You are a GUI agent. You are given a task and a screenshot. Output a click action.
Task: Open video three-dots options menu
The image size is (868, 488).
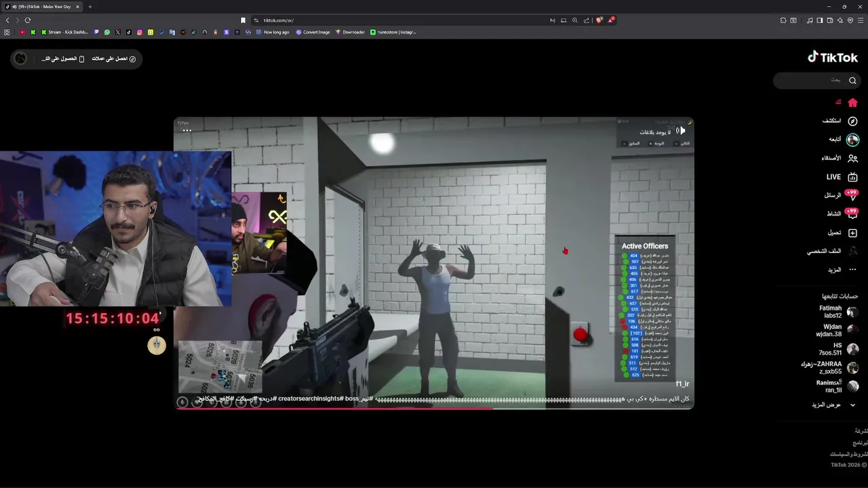pos(186,130)
